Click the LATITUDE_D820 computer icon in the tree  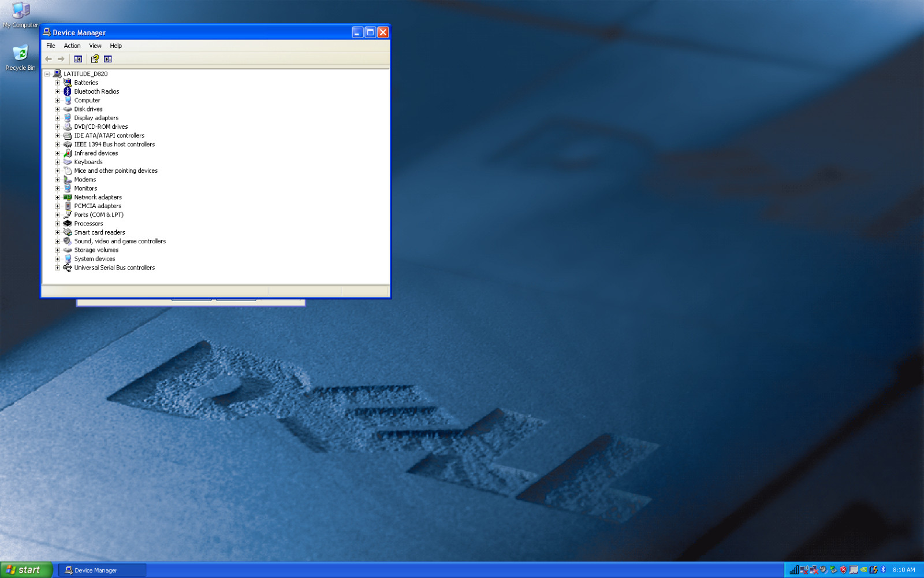57,74
